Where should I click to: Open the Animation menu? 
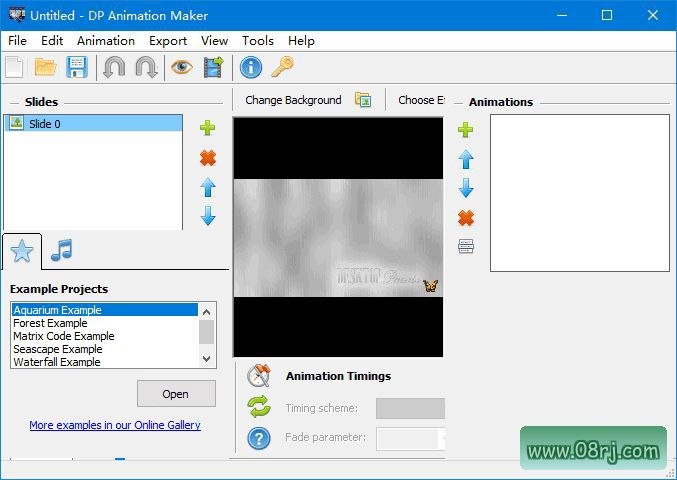pos(106,41)
